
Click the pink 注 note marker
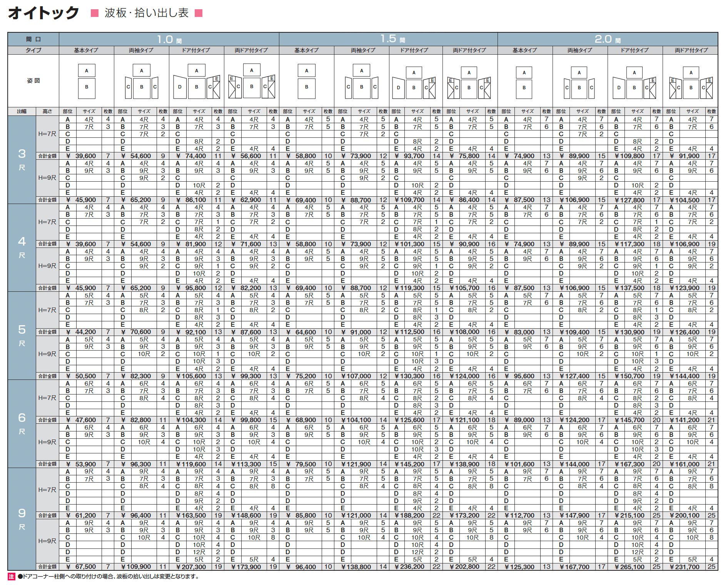[x=10, y=577]
